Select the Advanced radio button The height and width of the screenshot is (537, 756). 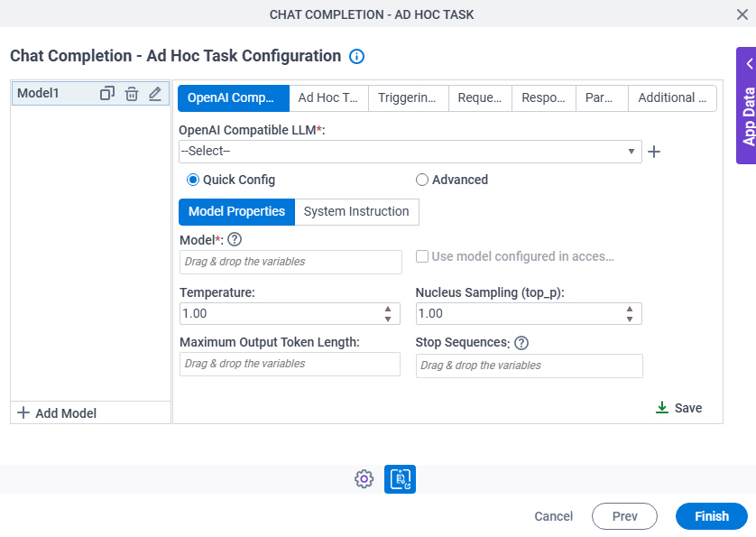click(422, 180)
